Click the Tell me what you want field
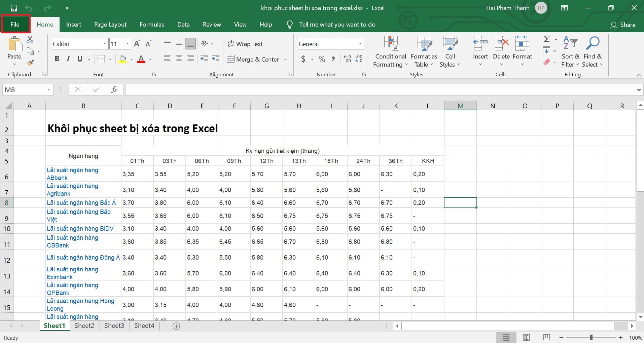The height and width of the screenshot is (343, 644). pyautogui.click(x=337, y=25)
